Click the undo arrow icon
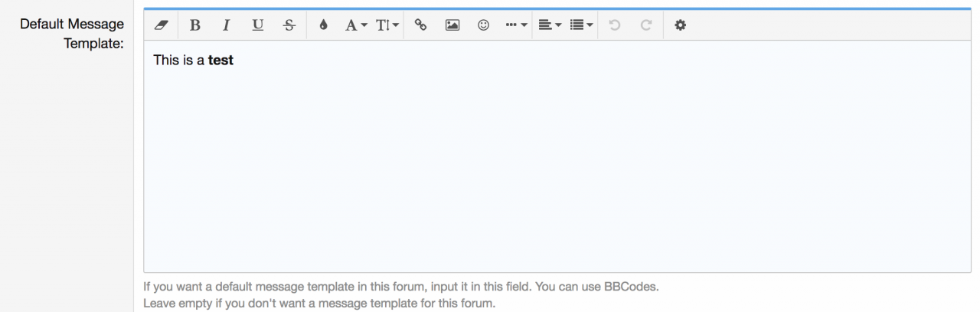The height and width of the screenshot is (312, 980). 614,25
